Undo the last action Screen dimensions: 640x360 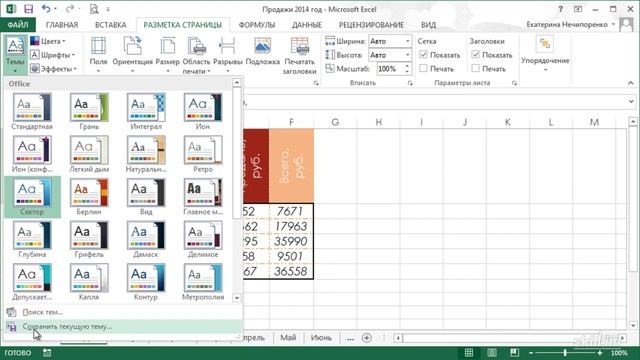pos(46,9)
